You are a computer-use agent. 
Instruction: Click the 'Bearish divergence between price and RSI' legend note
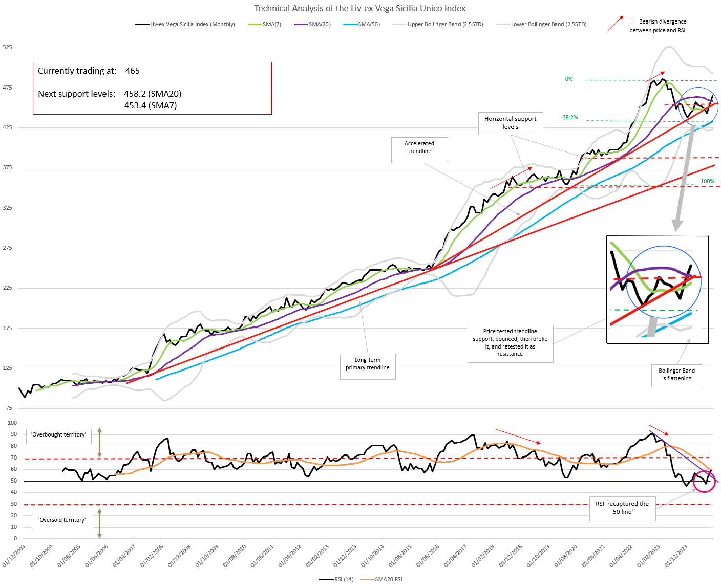click(658, 26)
